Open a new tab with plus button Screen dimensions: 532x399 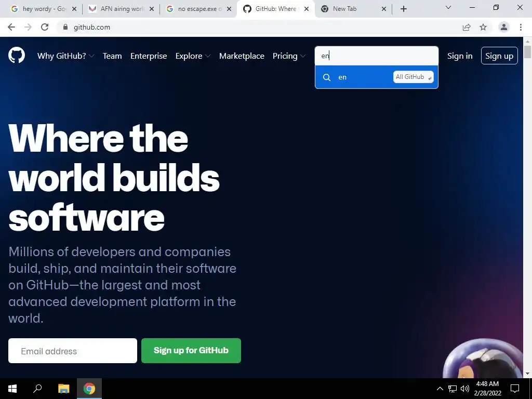click(x=403, y=9)
